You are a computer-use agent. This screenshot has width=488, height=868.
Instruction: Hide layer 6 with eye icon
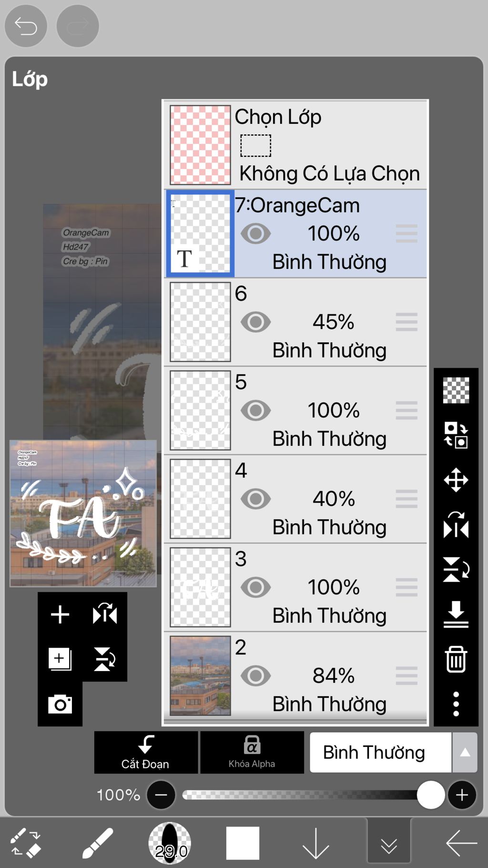(x=255, y=322)
